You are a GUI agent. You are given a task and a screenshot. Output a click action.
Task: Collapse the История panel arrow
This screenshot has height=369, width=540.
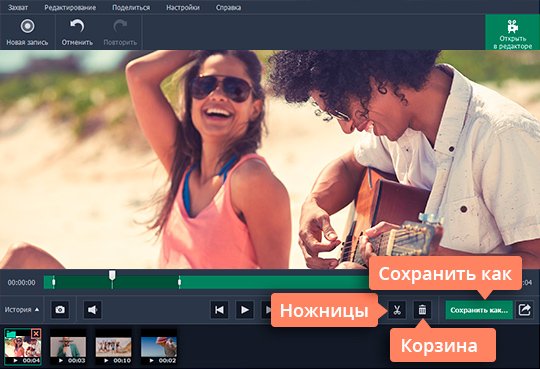pyautogui.click(x=37, y=309)
